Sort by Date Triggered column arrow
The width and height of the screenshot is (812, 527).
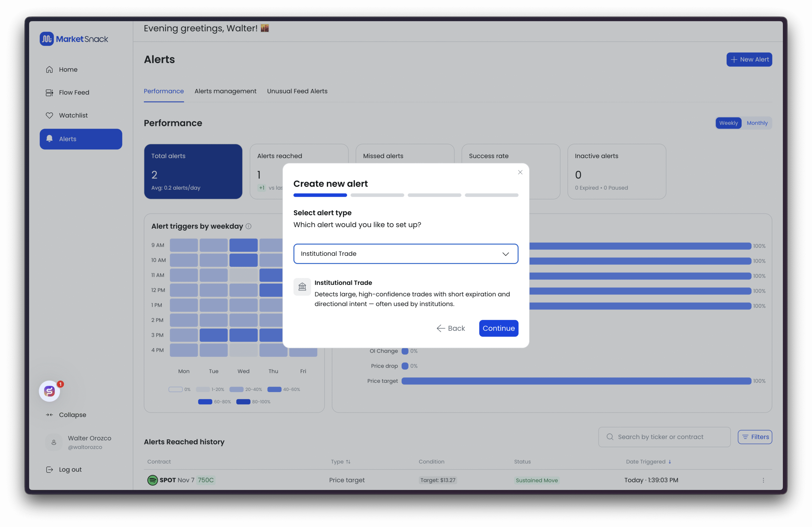coord(670,461)
